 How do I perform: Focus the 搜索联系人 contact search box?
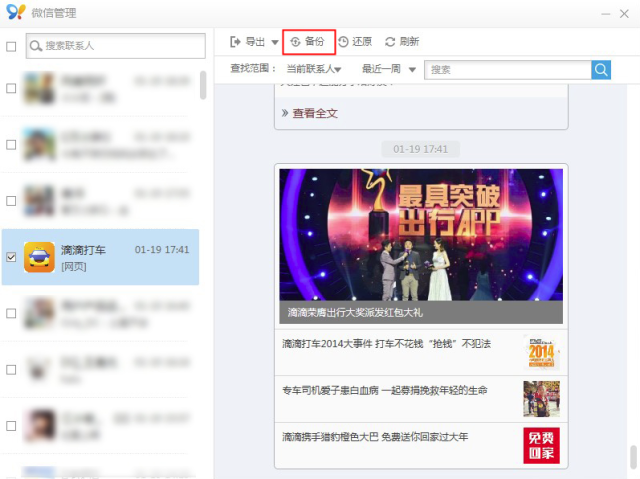point(116,46)
